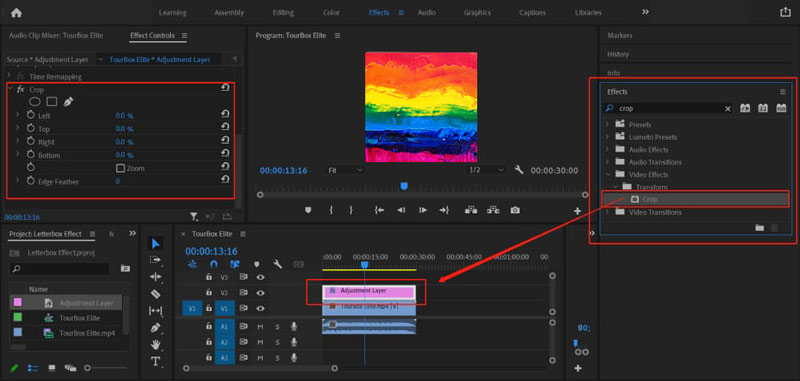Image resolution: width=800 pixels, height=381 pixels.
Task: Select the Razor tool
Action: coord(156,294)
